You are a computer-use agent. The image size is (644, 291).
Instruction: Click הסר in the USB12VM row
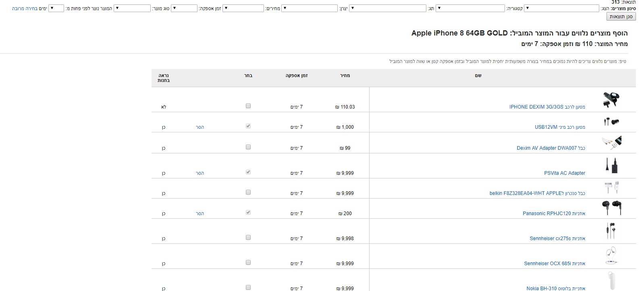point(200,127)
